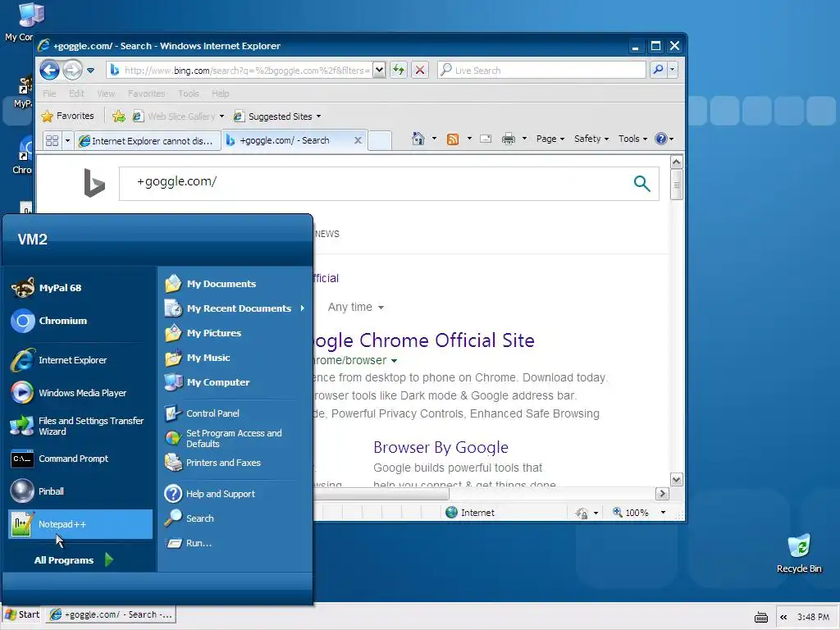Viewport: 840px width, 630px height.
Task: Open My Computer from Start menu
Action: click(235, 382)
